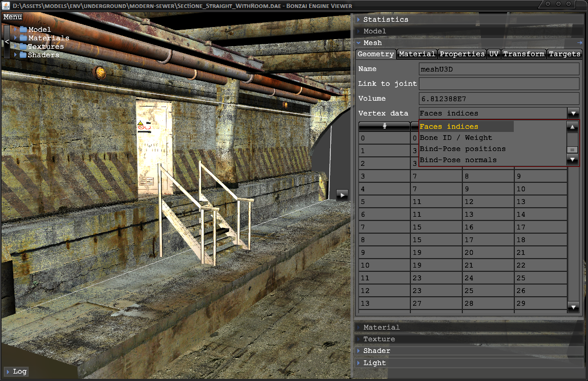Image resolution: width=588 pixels, height=381 pixels.
Task: Click the Link to joint input field
Action: [x=498, y=84]
